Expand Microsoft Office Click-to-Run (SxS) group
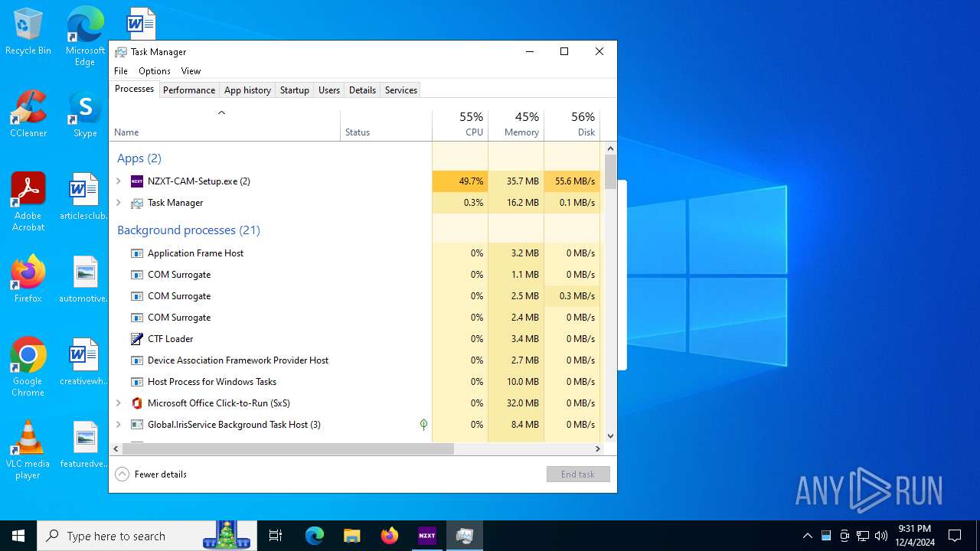This screenshot has height=551, width=980. pyautogui.click(x=119, y=403)
